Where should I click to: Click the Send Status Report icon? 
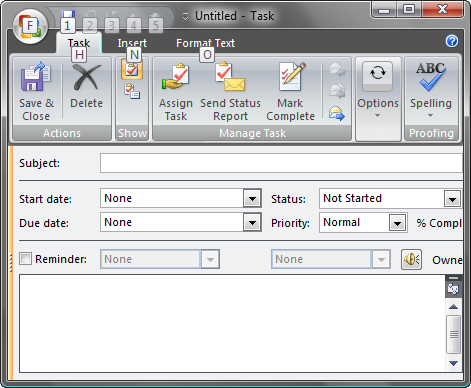click(x=230, y=77)
